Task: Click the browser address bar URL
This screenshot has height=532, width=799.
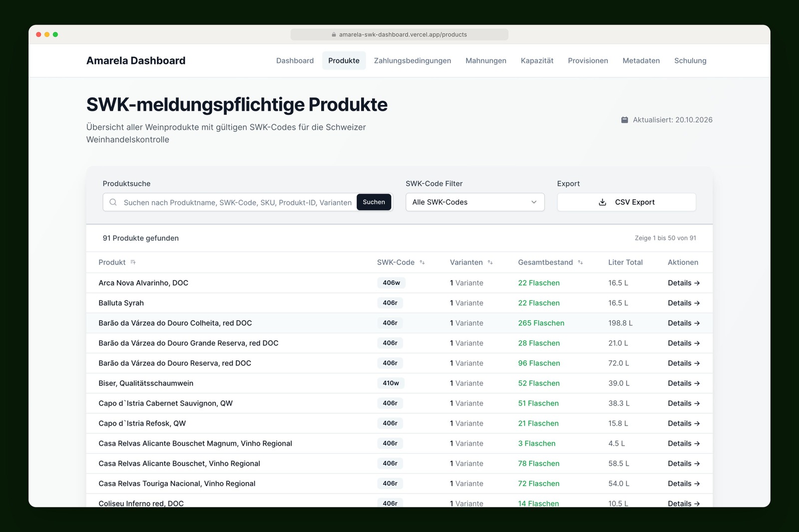Action: click(403, 34)
